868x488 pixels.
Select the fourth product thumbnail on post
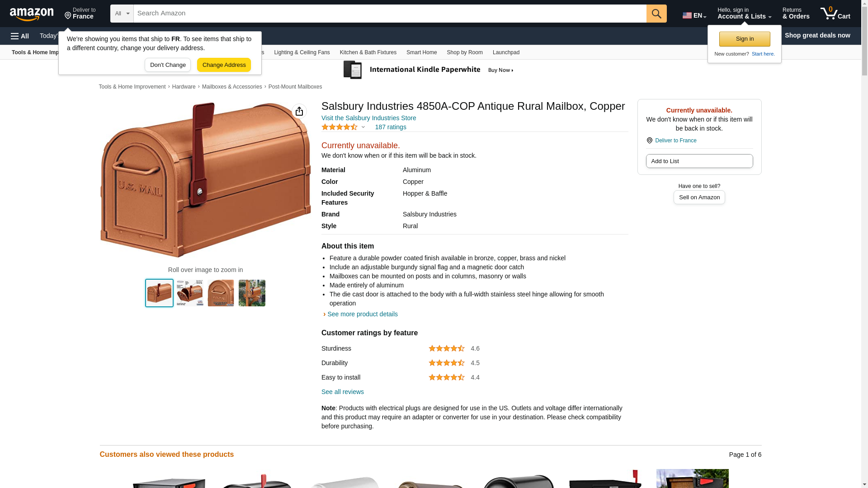point(252,293)
